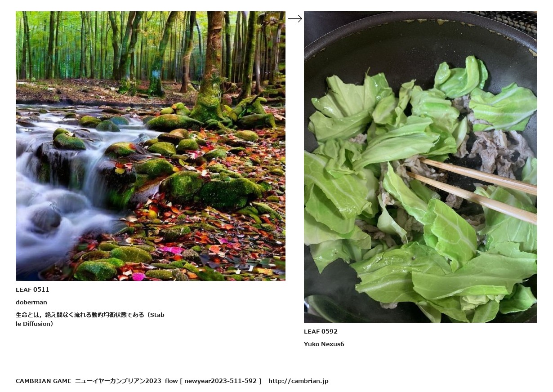Viewport: 553px width, 392px height.
Task: Click the word flow in the footer
Action: pyautogui.click(x=171, y=381)
